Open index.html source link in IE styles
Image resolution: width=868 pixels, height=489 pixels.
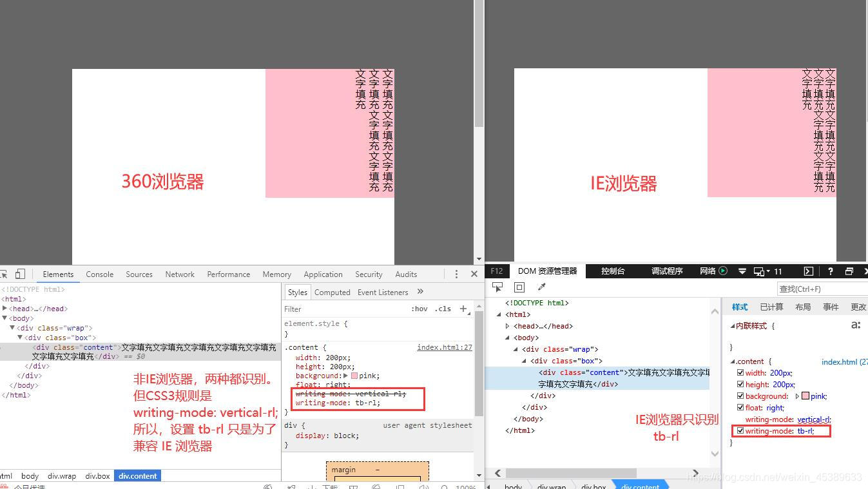point(844,361)
